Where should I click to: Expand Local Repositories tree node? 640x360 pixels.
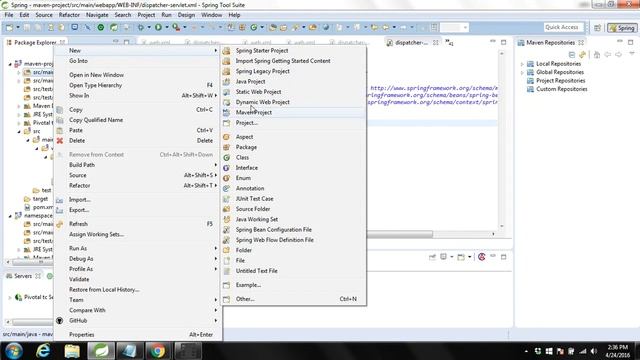tap(522, 64)
